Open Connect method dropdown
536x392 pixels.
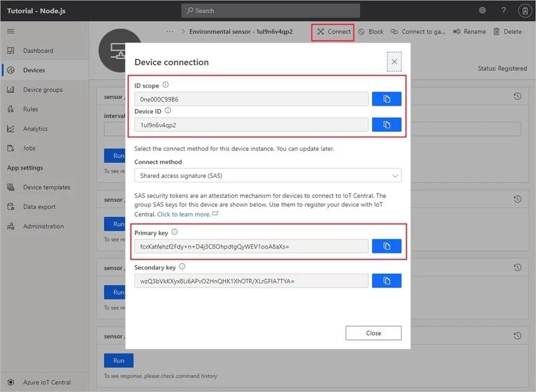pos(268,175)
